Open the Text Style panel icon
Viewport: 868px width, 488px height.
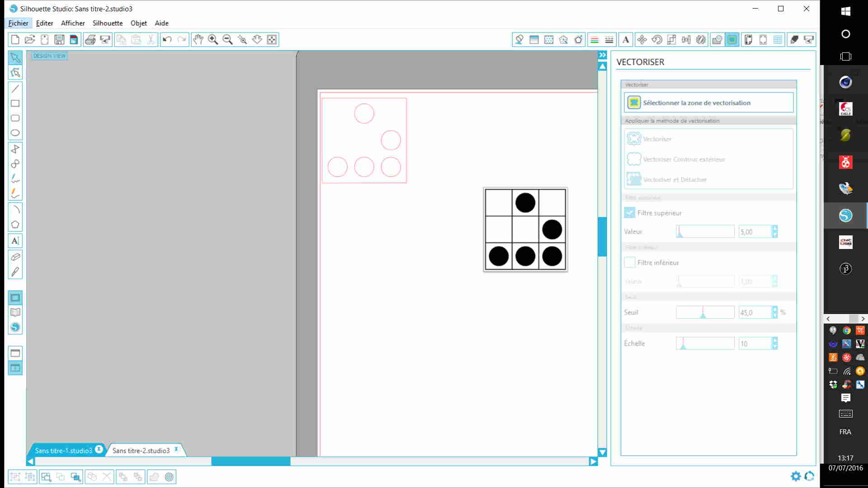[x=626, y=40]
